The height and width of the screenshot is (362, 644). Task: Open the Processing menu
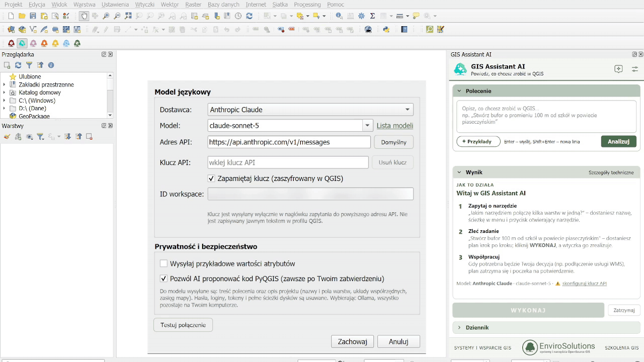coord(307,5)
